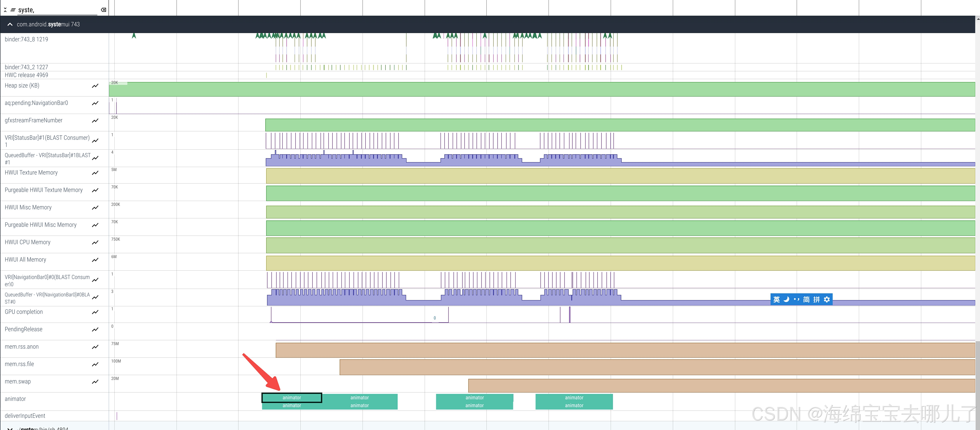This screenshot has height=430, width=980.
Task: Select the outlined first animator slice
Action: pyautogui.click(x=291, y=398)
